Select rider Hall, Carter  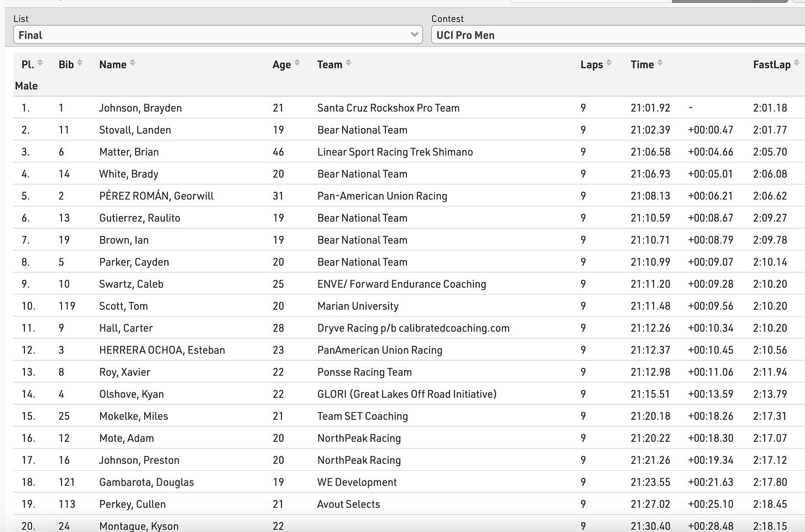(x=126, y=328)
